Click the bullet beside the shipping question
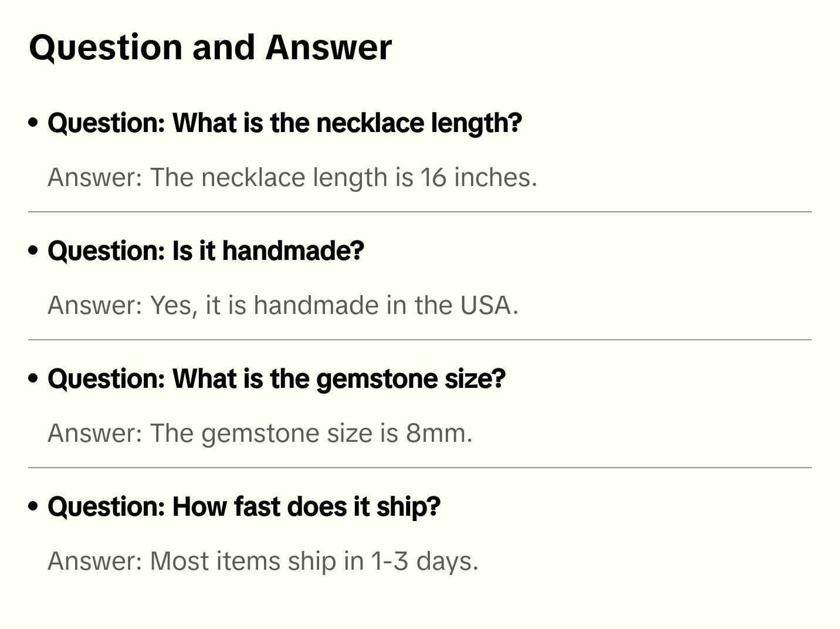 33,507
